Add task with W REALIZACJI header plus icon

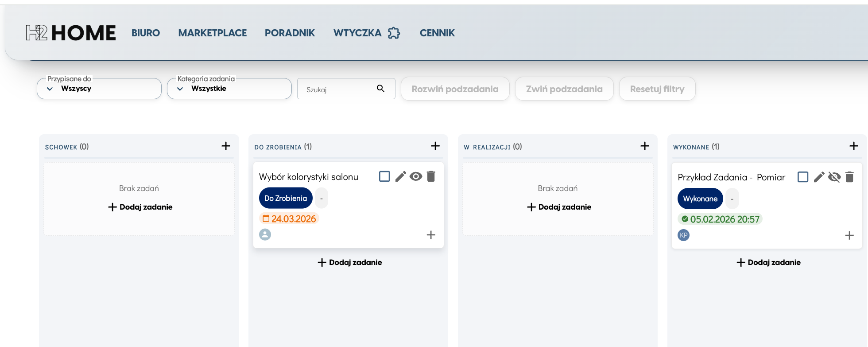click(x=645, y=146)
